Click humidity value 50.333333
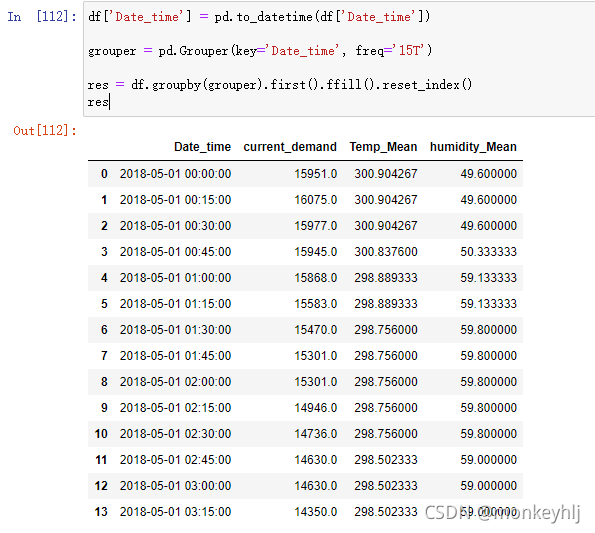This screenshot has width=595, height=533. click(x=489, y=252)
